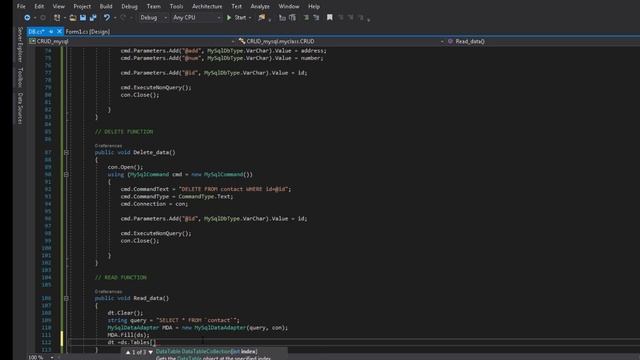Screen dimensions: 640x360
Task: Click the Undo arrow icon
Action: pos(107,18)
